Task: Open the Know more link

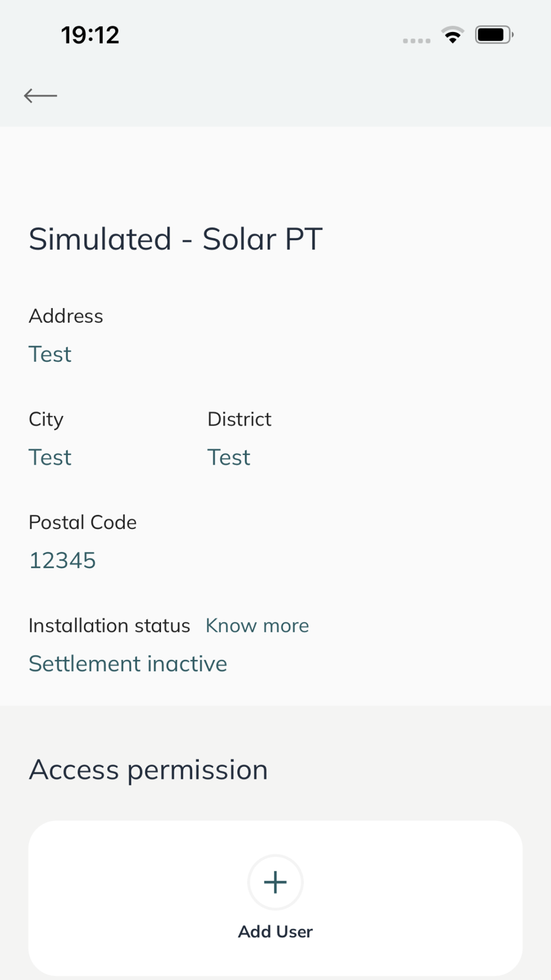Action: tap(257, 626)
